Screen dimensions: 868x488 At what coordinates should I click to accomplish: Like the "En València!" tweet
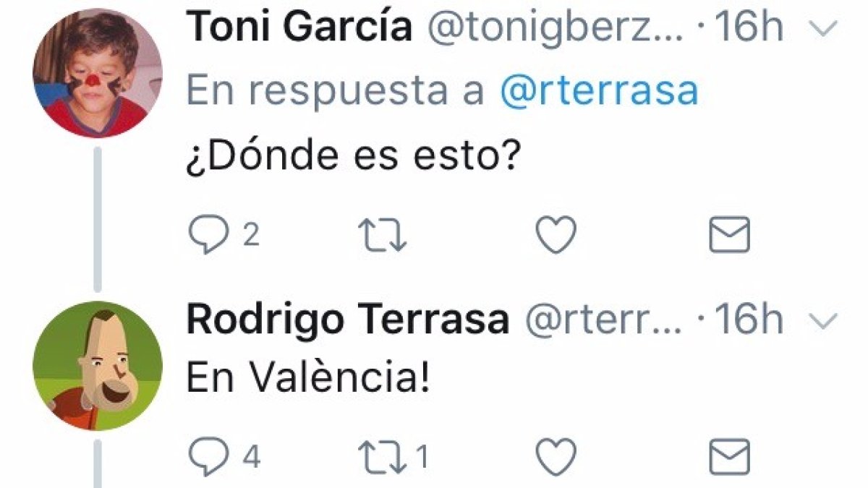point(556,456)
